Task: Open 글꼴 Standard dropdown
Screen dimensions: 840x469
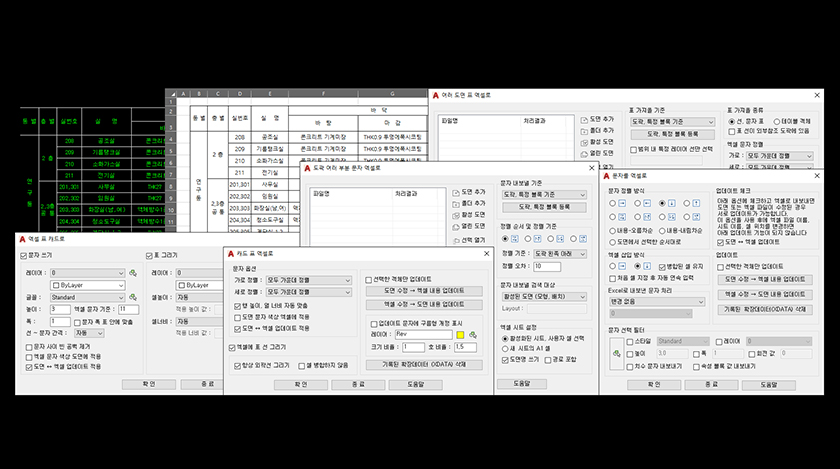Action: [x=88, y=297]
